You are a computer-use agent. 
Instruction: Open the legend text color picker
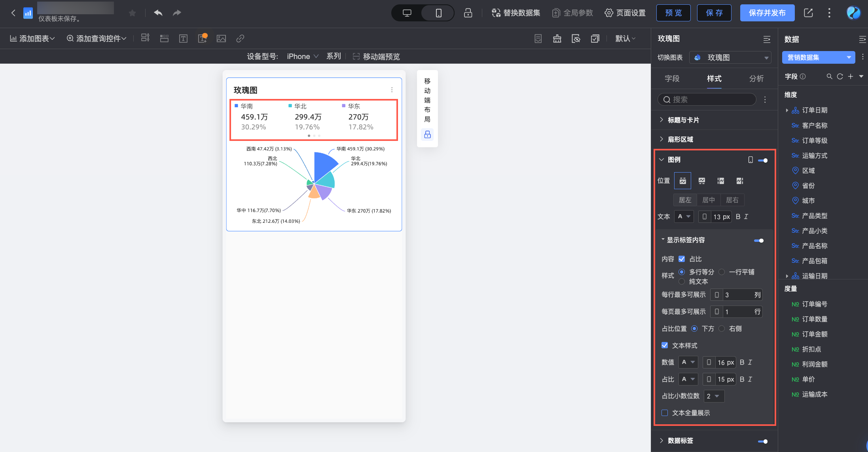(684, 217)
